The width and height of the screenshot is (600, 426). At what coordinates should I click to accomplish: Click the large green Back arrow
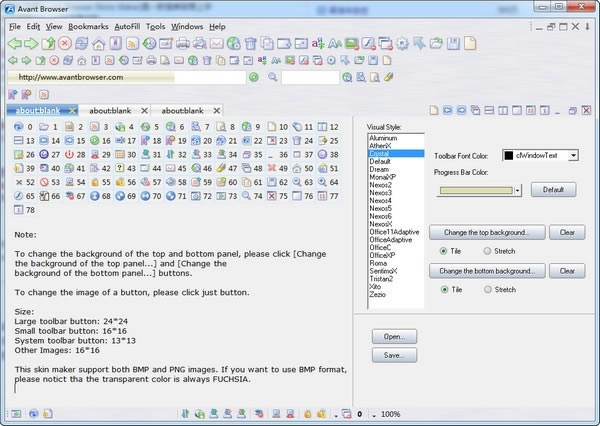click(15, 44)
